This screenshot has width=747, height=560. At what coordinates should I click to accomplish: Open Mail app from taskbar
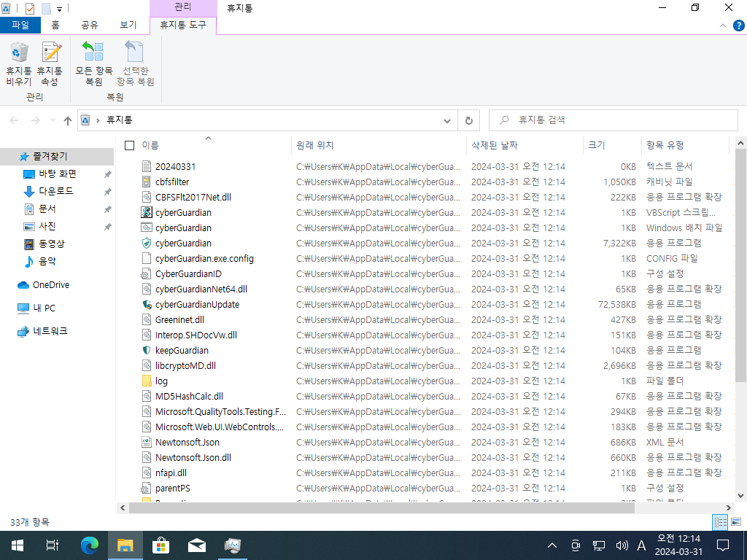pyautogui.click(x=197, y=545)
